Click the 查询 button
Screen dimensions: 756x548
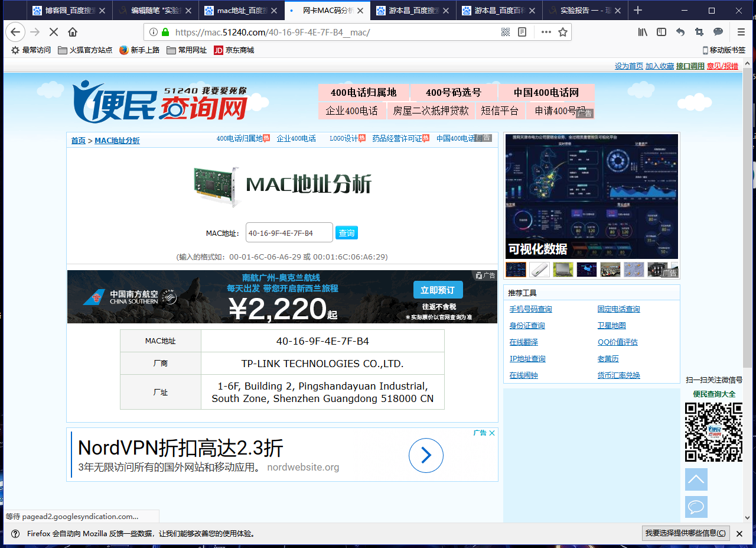(347, 233)
